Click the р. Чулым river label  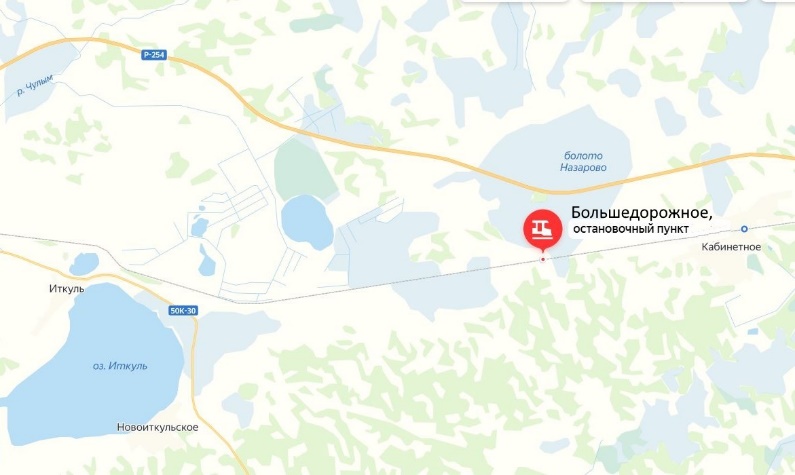[x=35, y=86]
